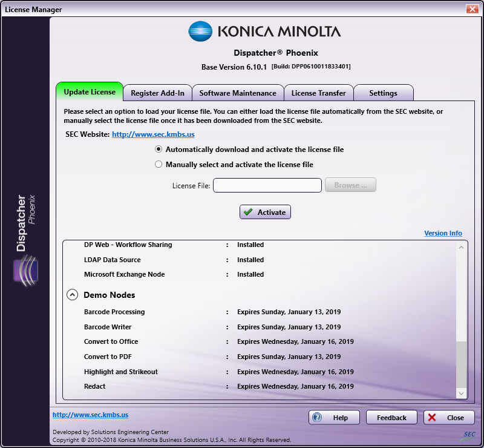Viewport: 484px width, 448px height.
Task: Open the Settings tab
Action: [384, 93]
